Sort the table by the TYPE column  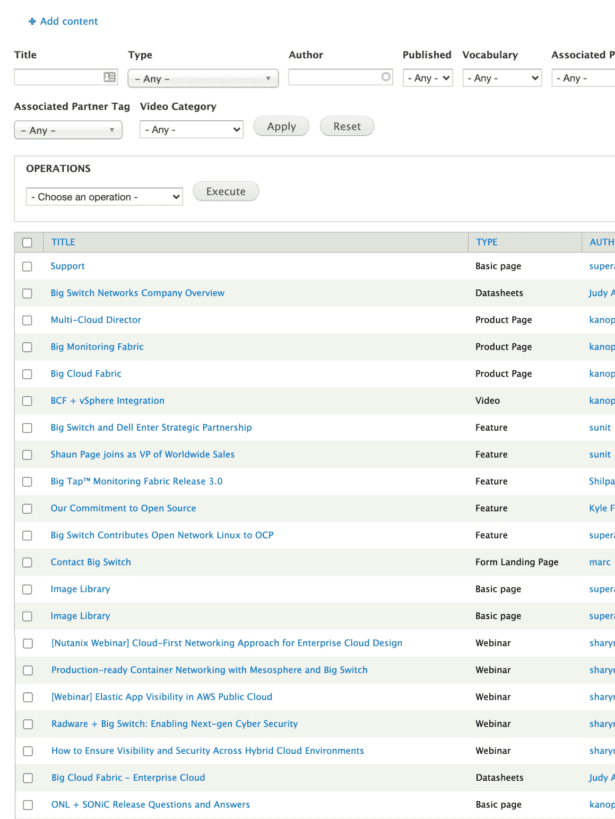click(486, 242)
